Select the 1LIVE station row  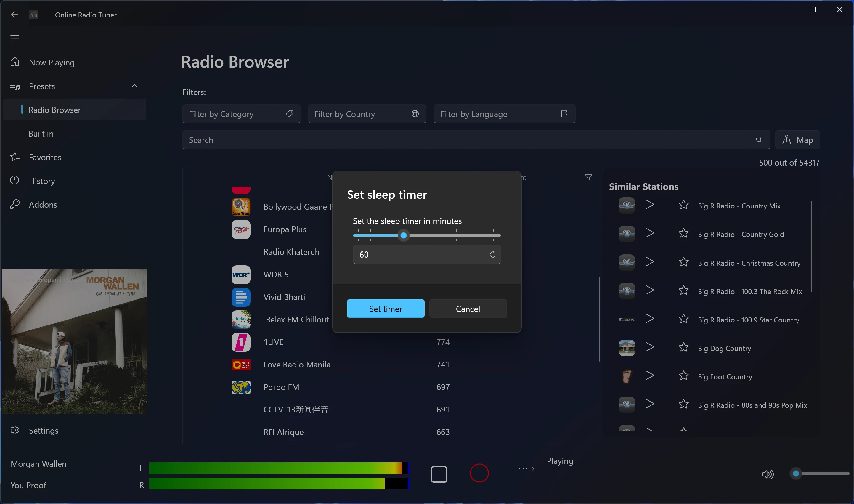coord(392,342)
